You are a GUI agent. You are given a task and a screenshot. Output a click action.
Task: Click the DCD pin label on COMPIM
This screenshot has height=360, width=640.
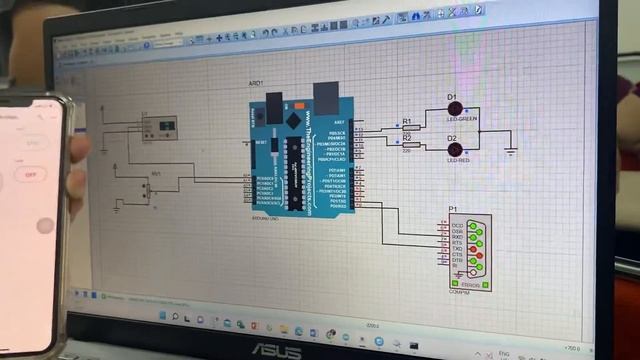[458, 226]
